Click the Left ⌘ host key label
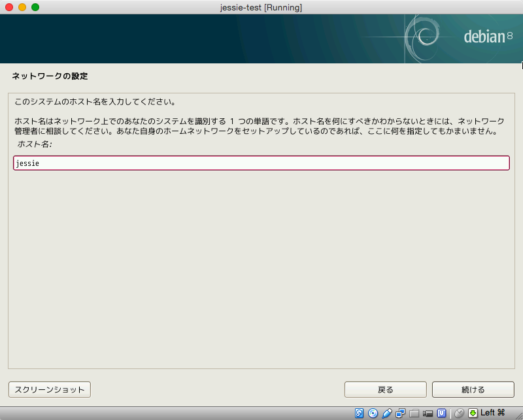523x420 pixels. point(493,413)
